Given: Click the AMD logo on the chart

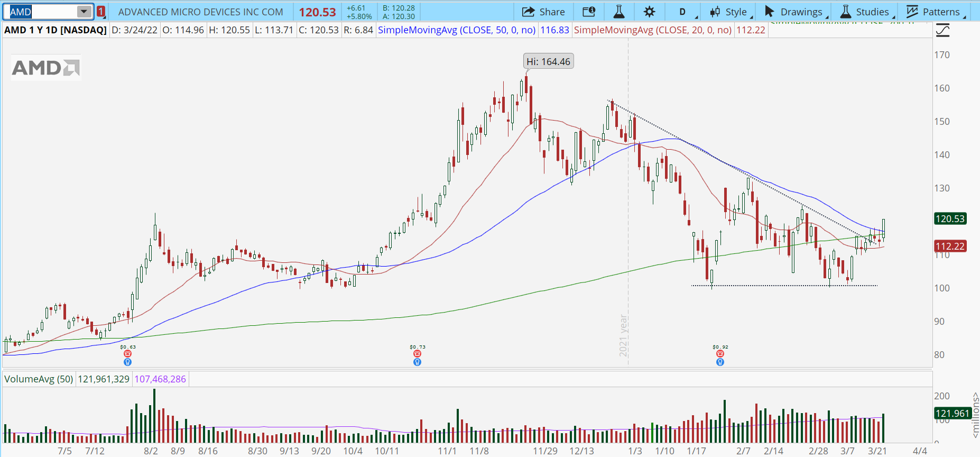Looking at the screenshot, I should point(46,68).
